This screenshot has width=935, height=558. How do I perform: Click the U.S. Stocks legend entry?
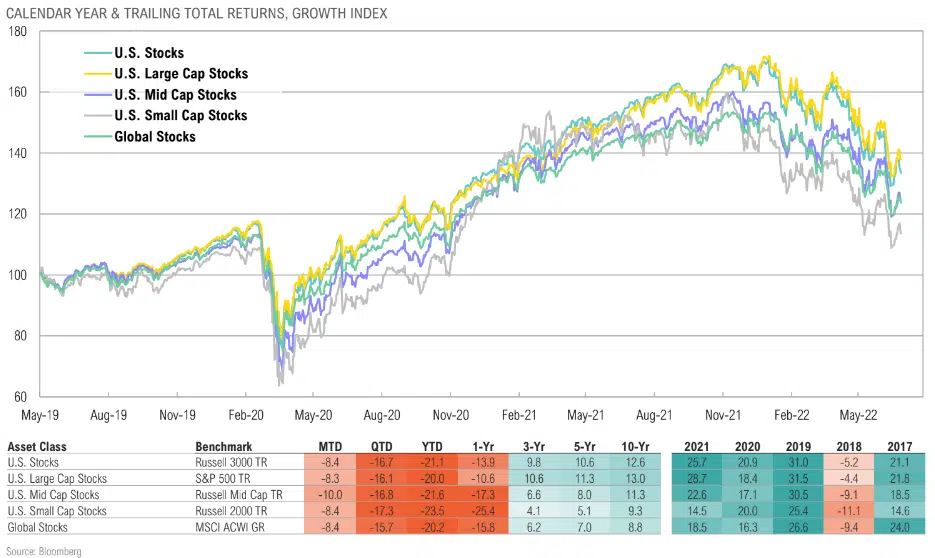click(x=149, y=53)
